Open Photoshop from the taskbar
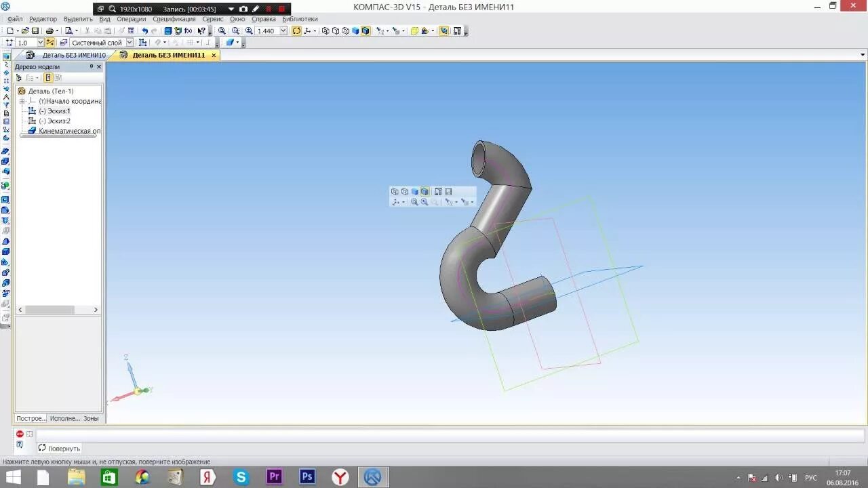Screen dimensions: 868x488 [307, 477]
